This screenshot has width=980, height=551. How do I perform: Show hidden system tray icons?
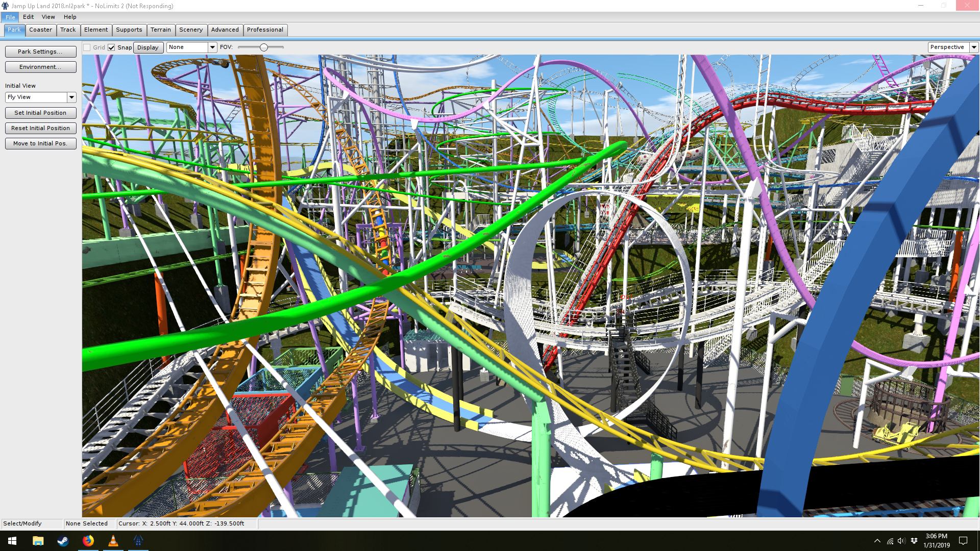coord(877,541)
